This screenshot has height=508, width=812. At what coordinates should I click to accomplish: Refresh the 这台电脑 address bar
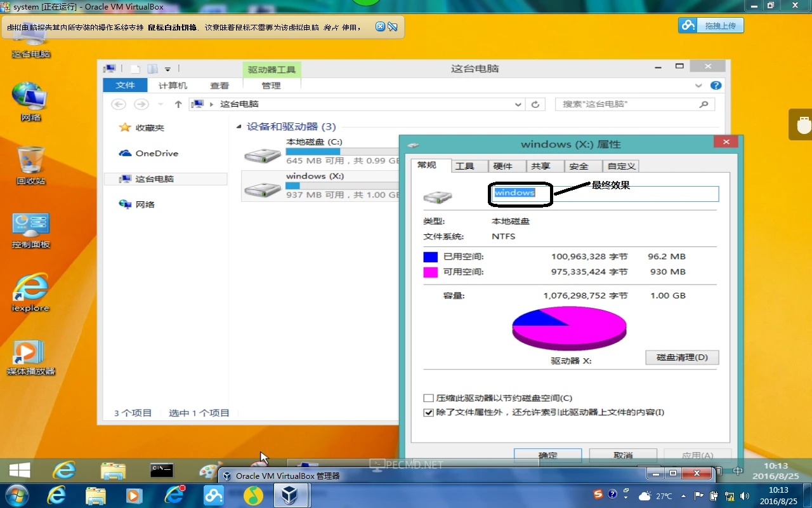[x=535, y=104]
